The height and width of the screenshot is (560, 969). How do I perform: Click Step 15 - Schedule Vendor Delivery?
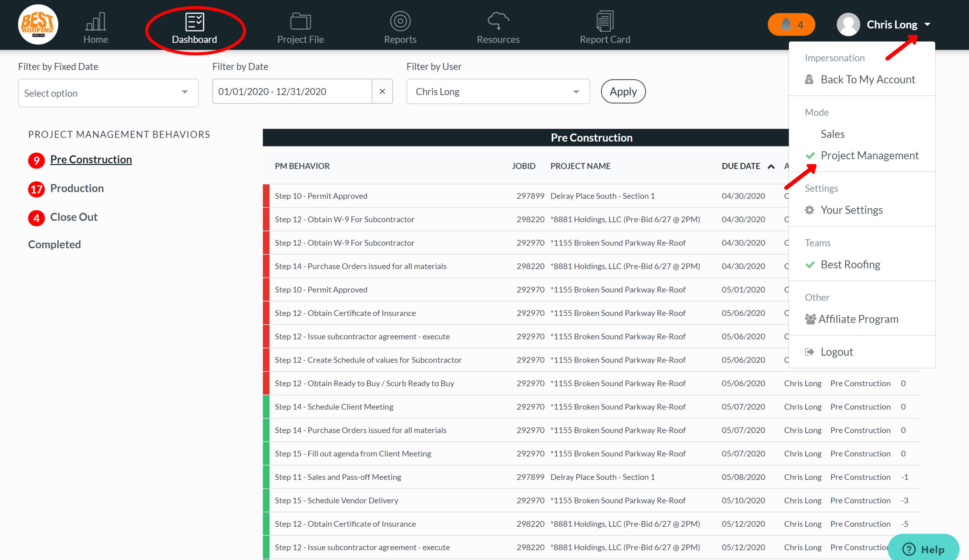point(336,500)
